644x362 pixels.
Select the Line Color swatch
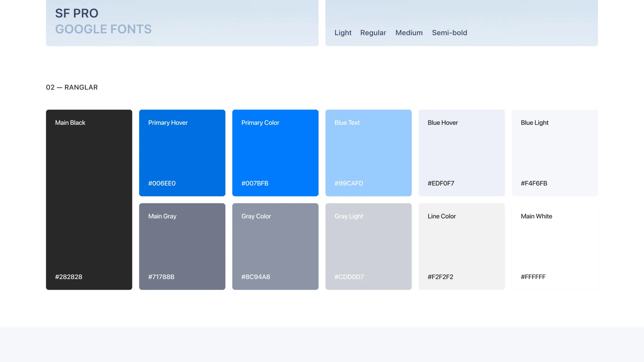pyautogui.click(x=461, y=246)
